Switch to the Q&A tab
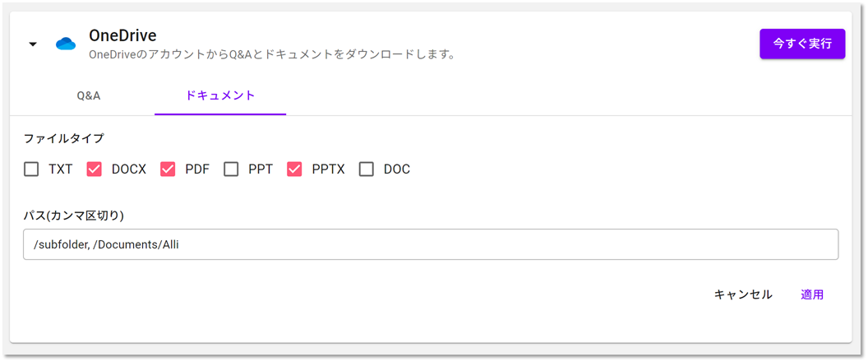Viewport: 868px width, 362px height. (x=89, y=95)
